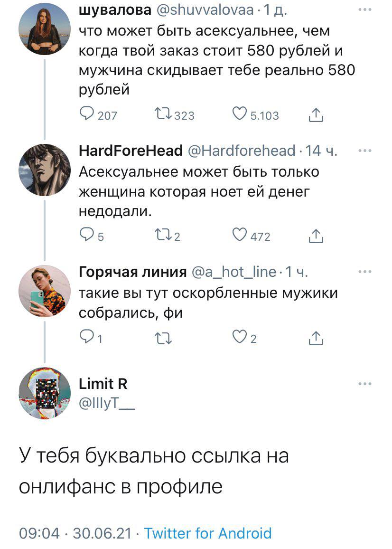Open more options for HardForeHead's tweet
This screenshot has width=392, height=549.
click(x=364, y=151)
